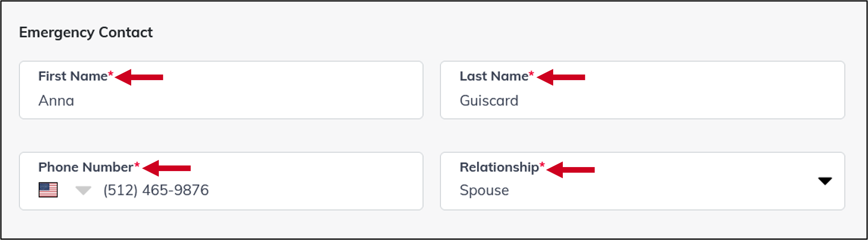Click the Last Name field label
The height and width of the screenshot is (240, 868).
pos(494,76)
